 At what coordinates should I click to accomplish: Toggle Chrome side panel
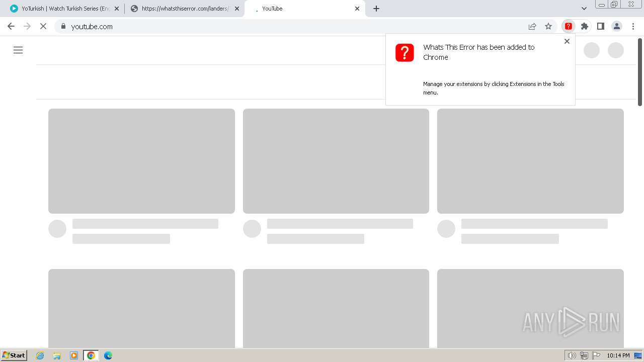601,26
